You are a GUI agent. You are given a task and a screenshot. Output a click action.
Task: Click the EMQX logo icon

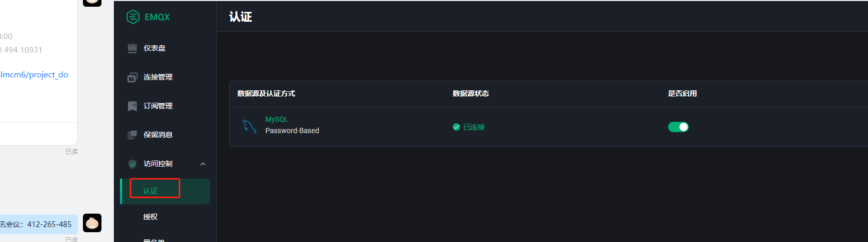[x=133, y=17]
